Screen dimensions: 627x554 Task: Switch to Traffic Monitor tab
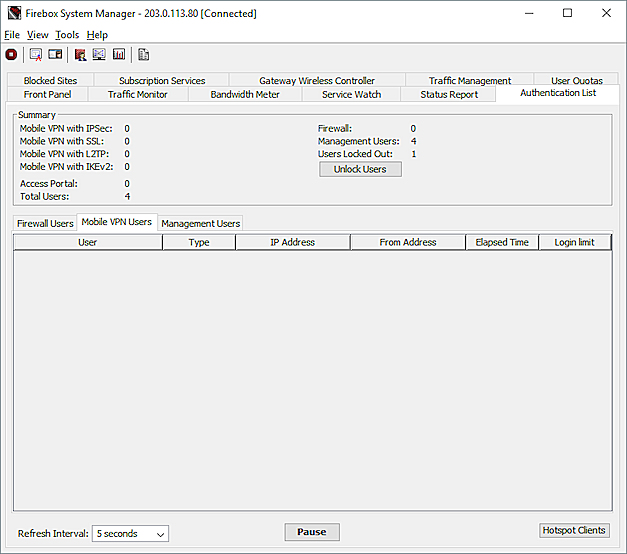(138, 94)
